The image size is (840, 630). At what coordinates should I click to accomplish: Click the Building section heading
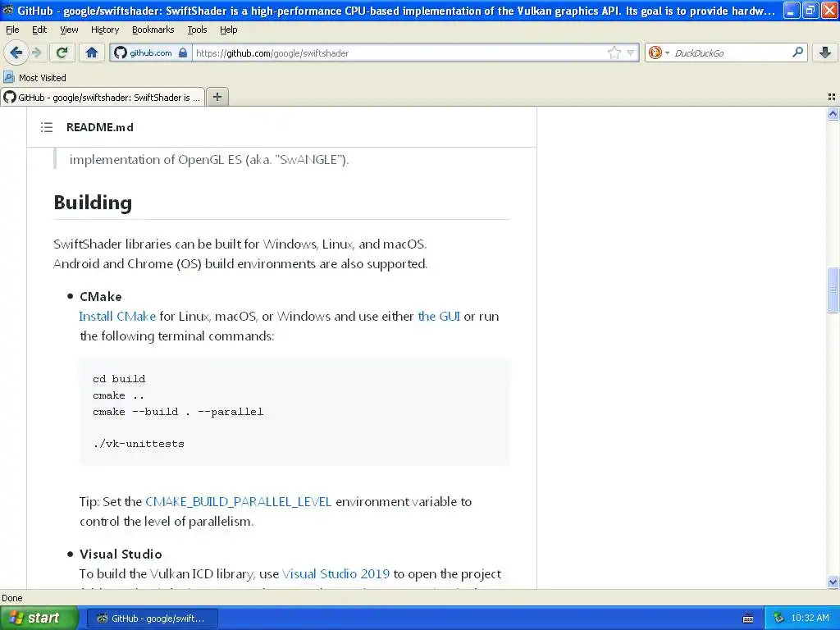93,203
